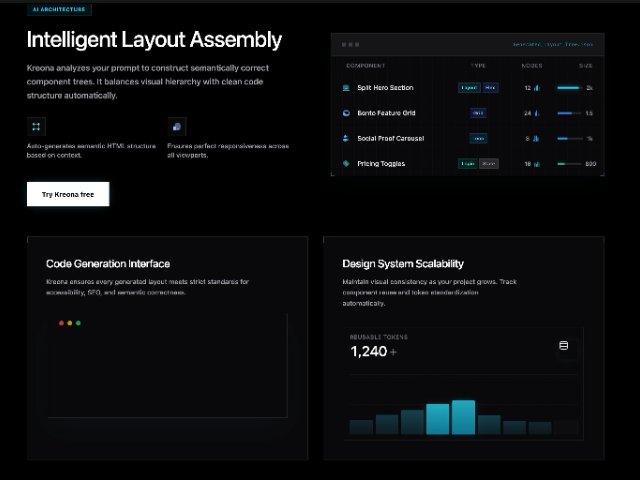
Task: Click the tallest bar in the tokens chart
Action: (x=463, y=417)
